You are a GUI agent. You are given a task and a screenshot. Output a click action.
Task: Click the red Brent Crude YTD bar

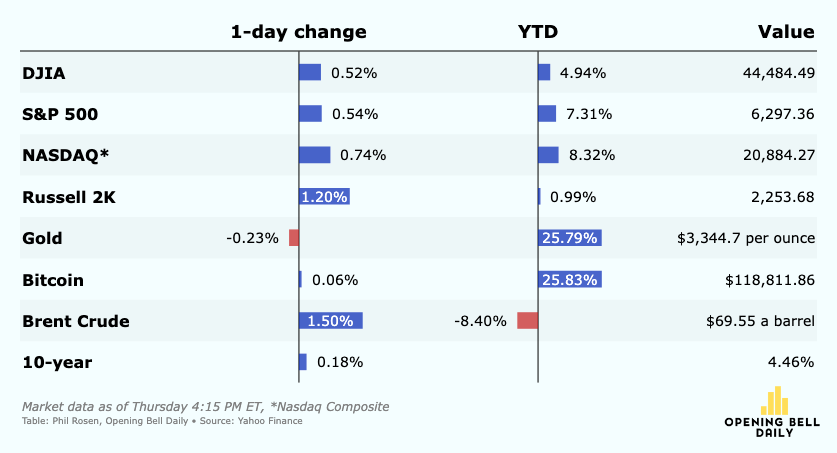(527, 321)
